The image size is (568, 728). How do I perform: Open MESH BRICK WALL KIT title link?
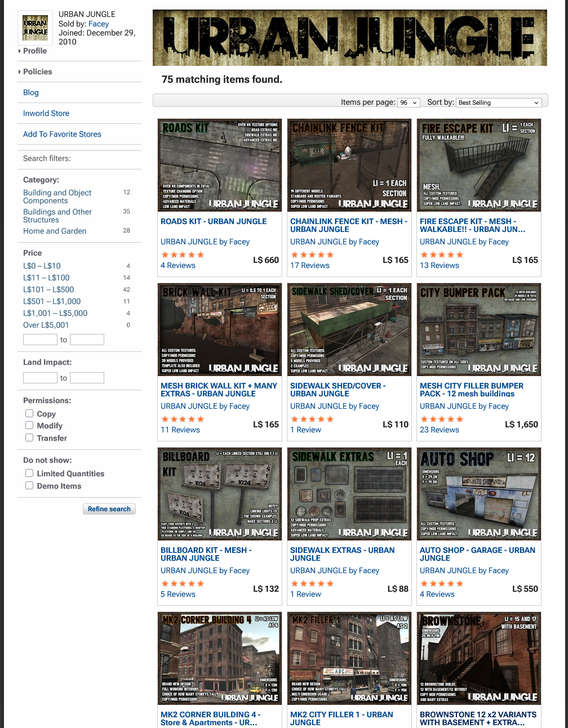click(219, 390)
